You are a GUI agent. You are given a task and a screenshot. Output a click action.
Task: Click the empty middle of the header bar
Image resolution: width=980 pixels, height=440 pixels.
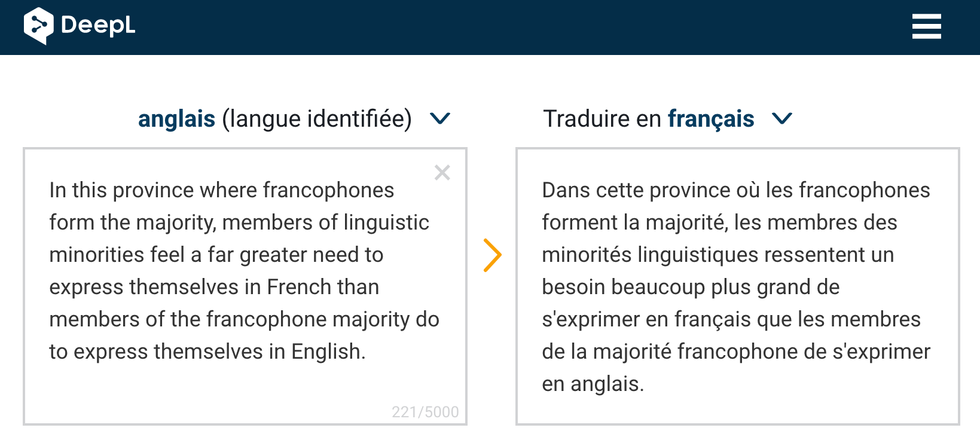(508, 27)
